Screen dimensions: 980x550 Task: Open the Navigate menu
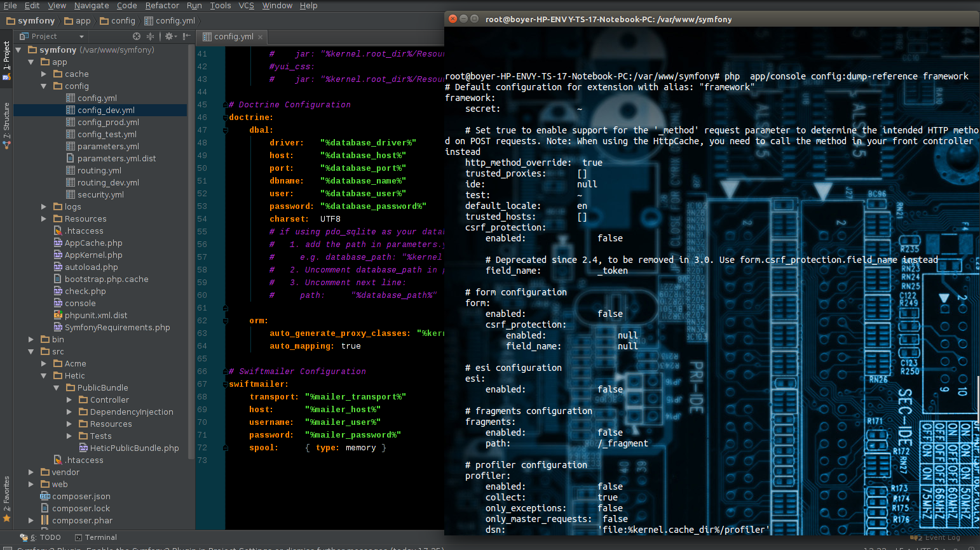pos(92,6)
